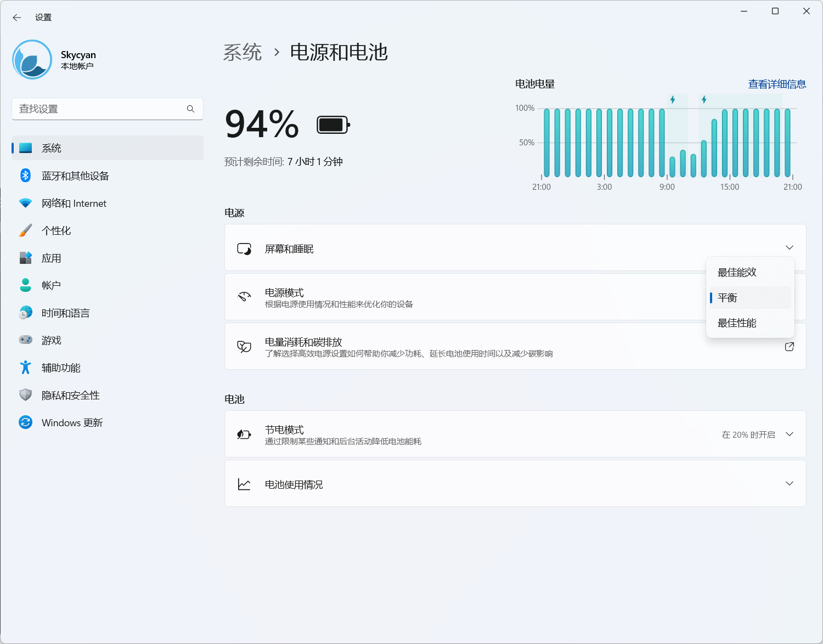Open 时间和语言 settings category
The height and width of the screenshot is (644, 823).
(108, 313)
